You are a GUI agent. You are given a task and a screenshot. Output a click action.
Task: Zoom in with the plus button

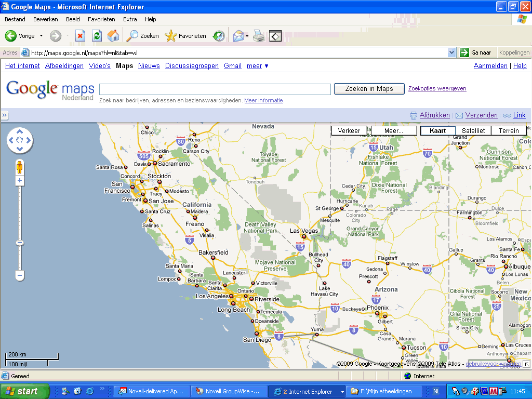[x=20, y=180]
